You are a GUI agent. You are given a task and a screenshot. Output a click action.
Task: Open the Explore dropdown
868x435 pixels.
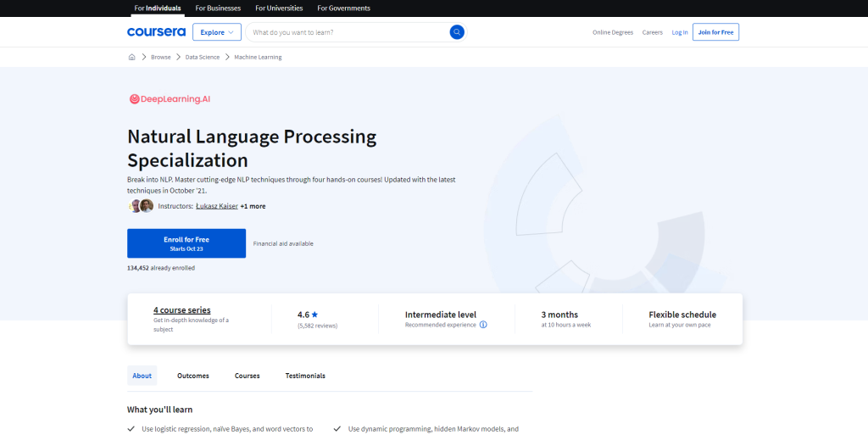click(x=217, y=32)
